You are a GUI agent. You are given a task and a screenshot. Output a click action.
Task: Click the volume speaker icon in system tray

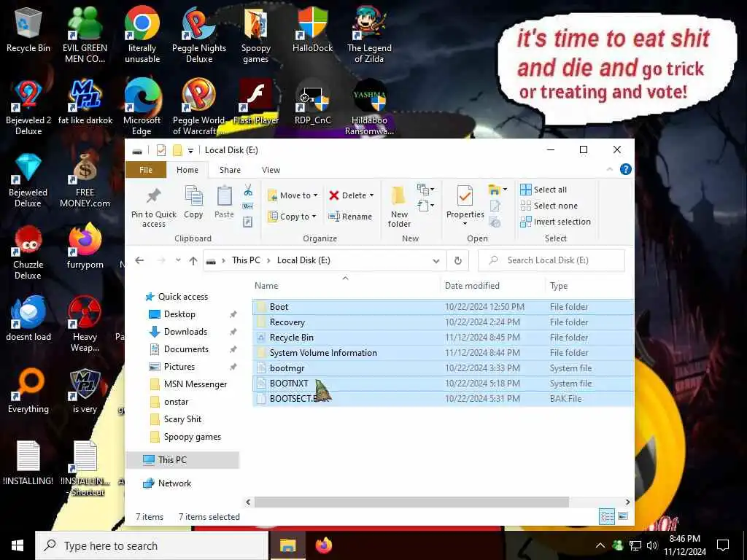click(651, 545)
